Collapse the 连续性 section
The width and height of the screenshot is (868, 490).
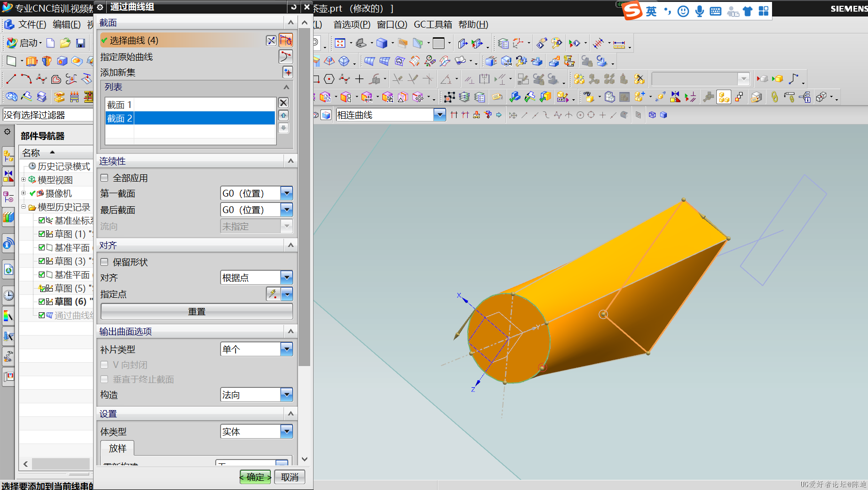click(291, 161)
